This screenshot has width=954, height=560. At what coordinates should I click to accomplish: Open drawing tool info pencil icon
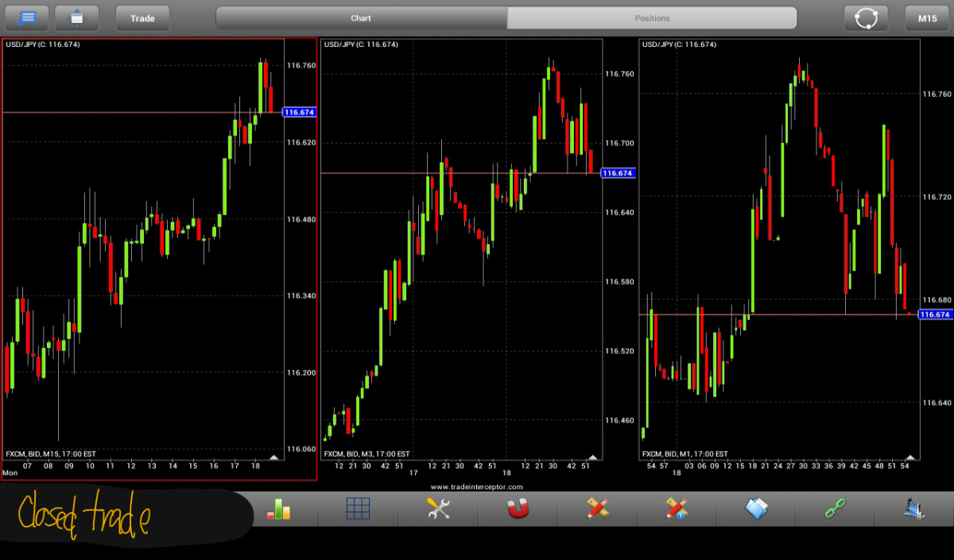[677, 508]
